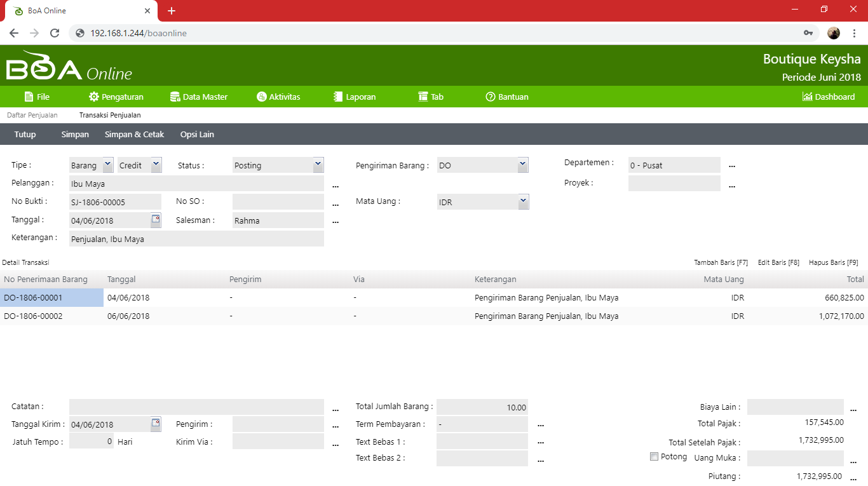Click the Catatan input field
The image size is (868, 486).
(x=196, y=407)
